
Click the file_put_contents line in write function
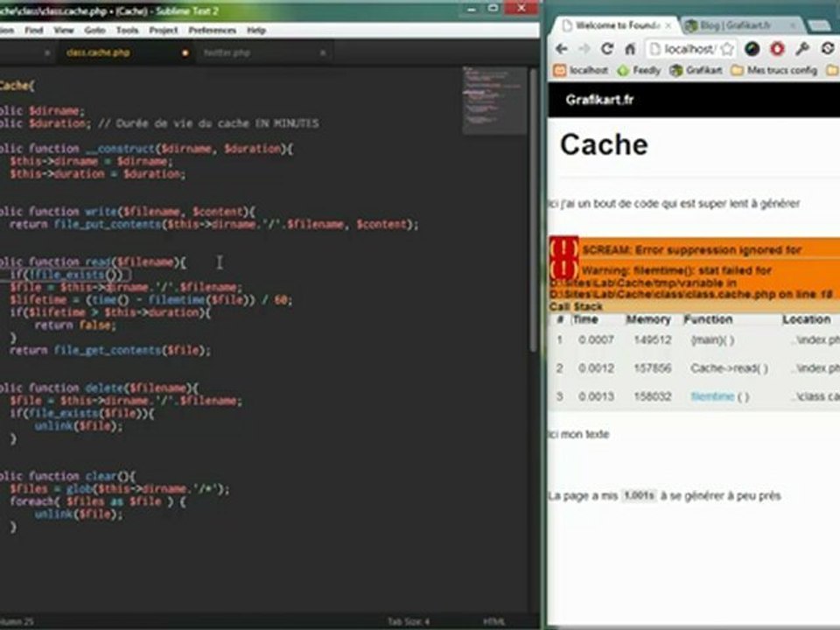coord(213,225)
